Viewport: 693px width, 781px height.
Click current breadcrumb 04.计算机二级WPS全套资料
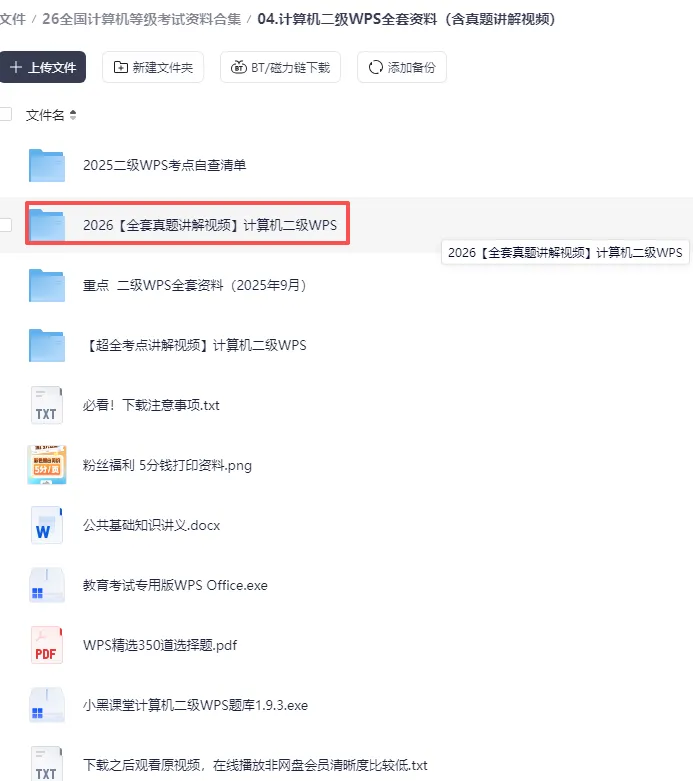pos(407,19)
